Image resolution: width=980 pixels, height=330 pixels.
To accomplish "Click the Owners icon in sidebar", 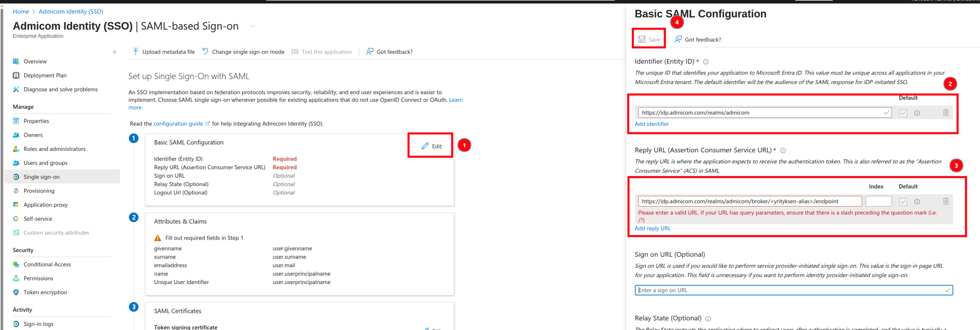I will tap(16, 135).
